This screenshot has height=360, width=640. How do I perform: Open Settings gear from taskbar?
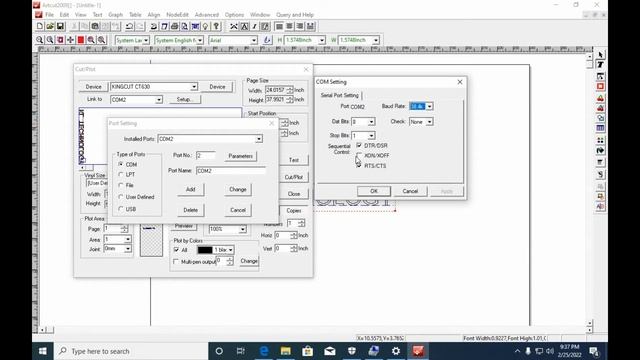pos(396,351)
